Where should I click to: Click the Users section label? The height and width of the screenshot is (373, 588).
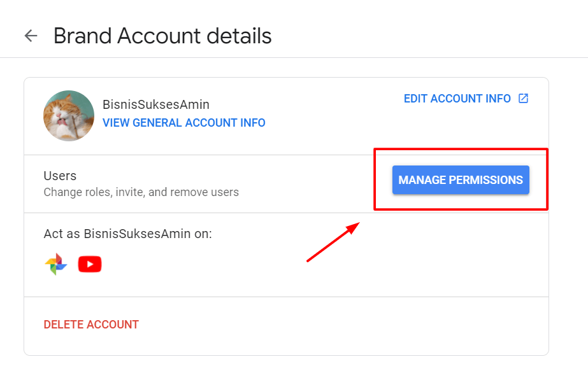click(60, 176)
